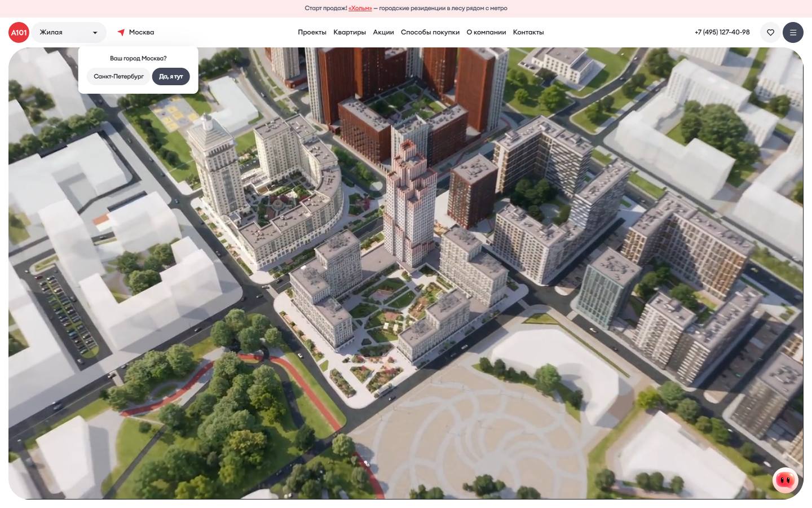Click the A101 red logo
The width and height of the screenshot is (812, 508).
click(19, 32)
